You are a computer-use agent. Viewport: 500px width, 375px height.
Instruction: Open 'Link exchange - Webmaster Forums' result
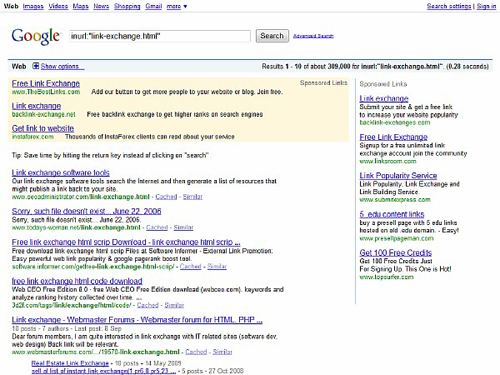pyautogui.click(x=137, y=320)
